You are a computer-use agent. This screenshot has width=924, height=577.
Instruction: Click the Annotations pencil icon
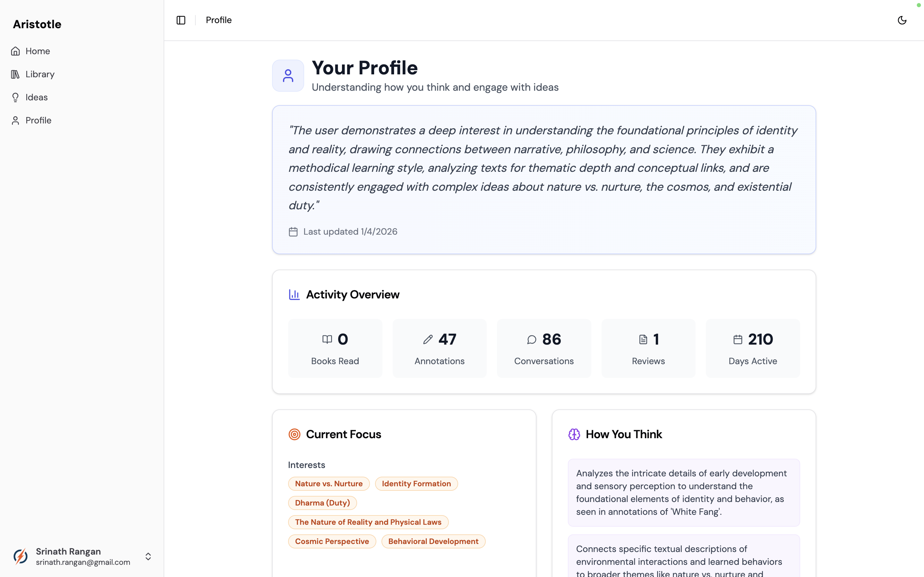point(428,340)
